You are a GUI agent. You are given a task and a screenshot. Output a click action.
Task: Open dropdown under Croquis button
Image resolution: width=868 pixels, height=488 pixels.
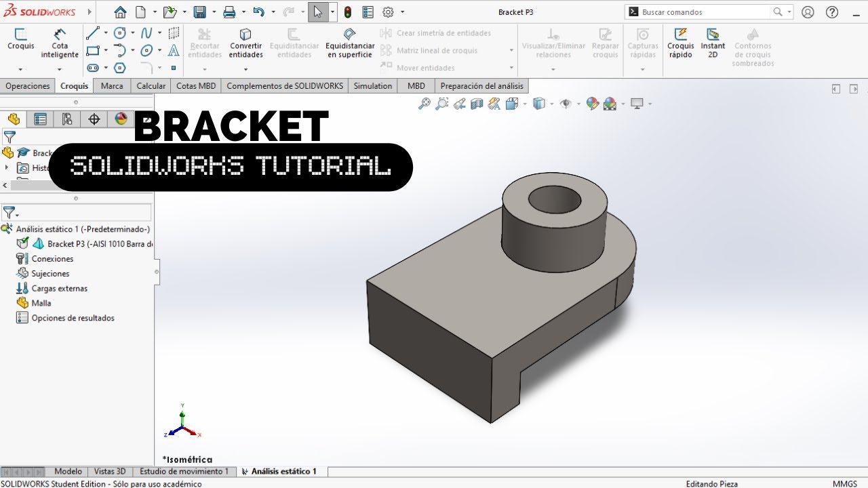pos(20,69)
